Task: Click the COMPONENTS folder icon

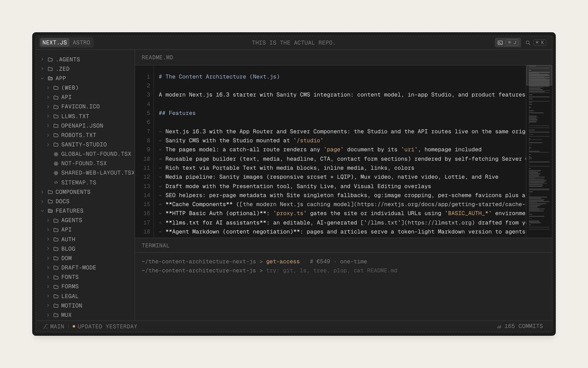Action: pos(50,192)
